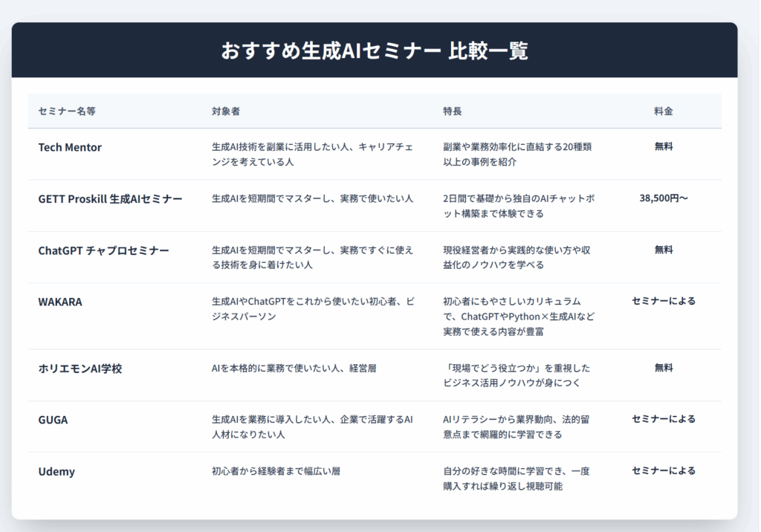Select ChatGPT チャプロセミナー name

pyautogui.click(x=103, y=250)
